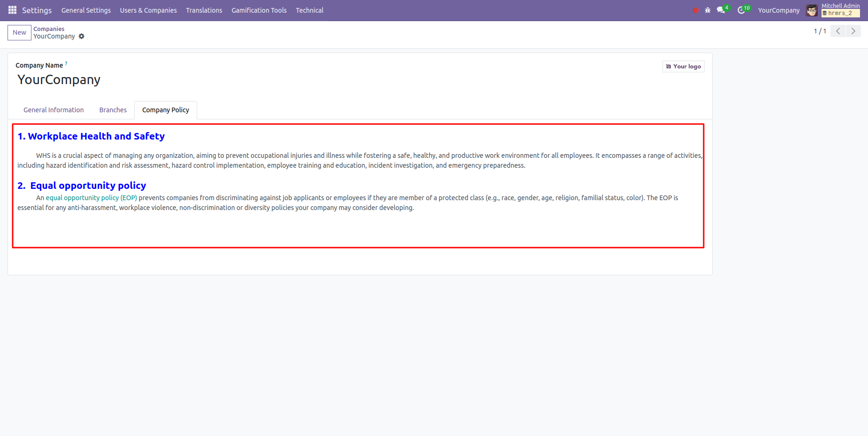
Task: Expand the Technical menu
Action: [309, 10]
